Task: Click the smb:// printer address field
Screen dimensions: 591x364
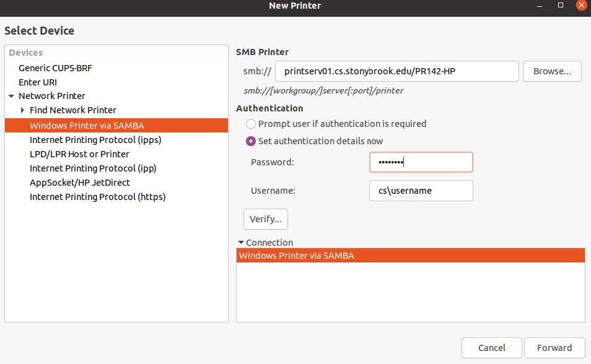Action: [396, 71]
